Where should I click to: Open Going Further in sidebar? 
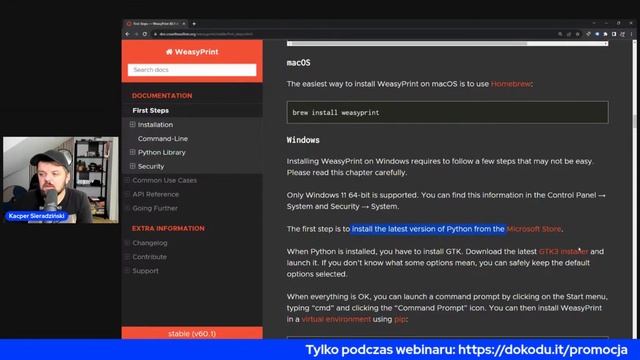tap(155, 208)
